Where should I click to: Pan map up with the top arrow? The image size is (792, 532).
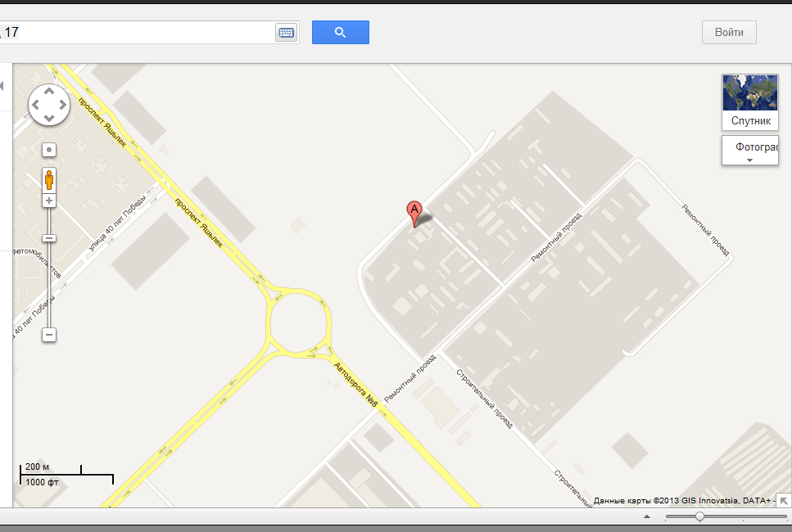(x=49, y=92)
